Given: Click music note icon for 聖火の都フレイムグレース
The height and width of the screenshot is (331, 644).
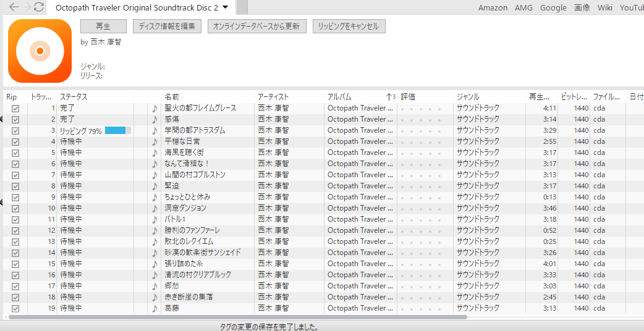Looking at the screenshot, I should [155, 109].
